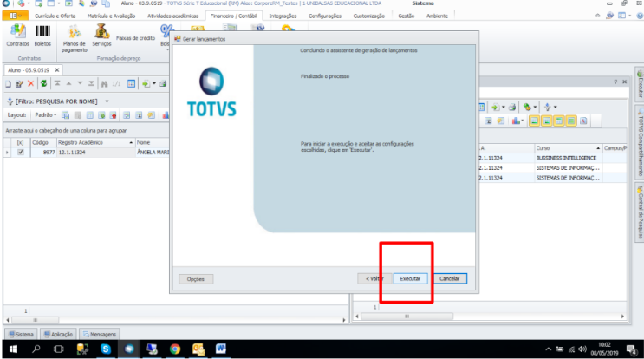Open the Integrações ribbon tab
The height and width of the screenshot is (359, 644).
283,16
